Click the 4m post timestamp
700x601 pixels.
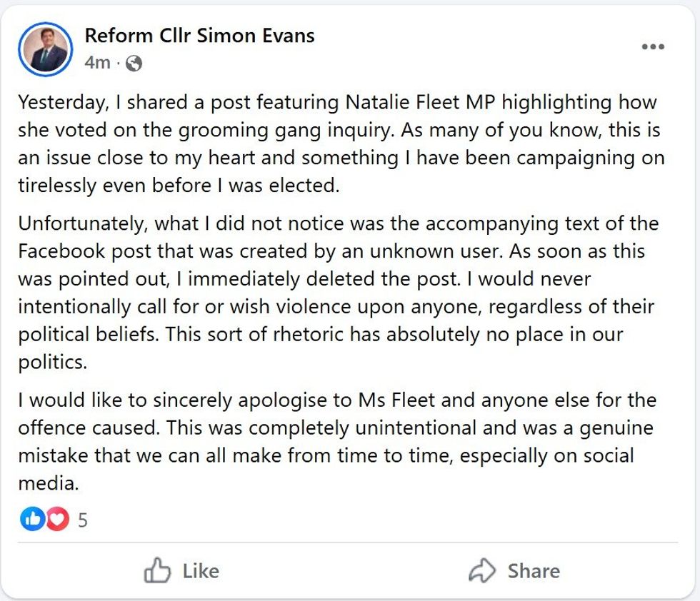[97, 63]
